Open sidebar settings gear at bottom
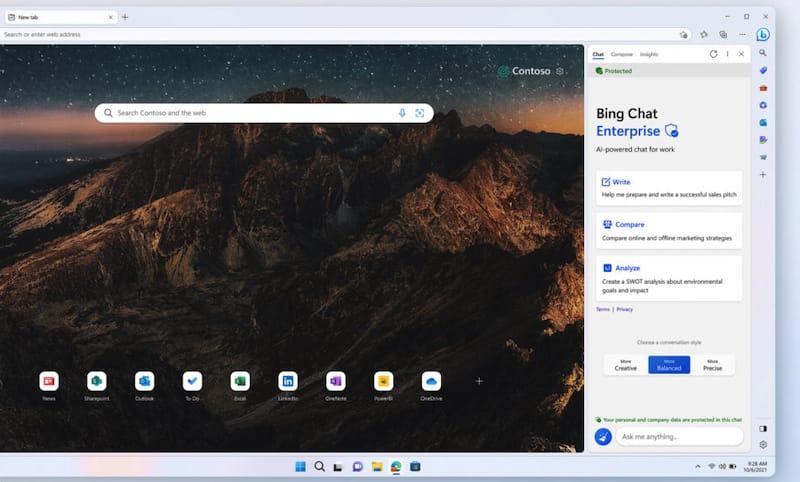The height and width of the screenshot is (482, 800). [x=763, y=445]
